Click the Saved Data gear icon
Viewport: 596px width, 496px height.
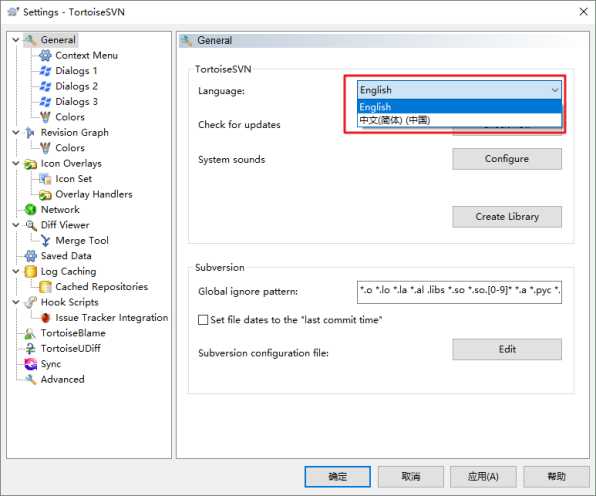30,256
